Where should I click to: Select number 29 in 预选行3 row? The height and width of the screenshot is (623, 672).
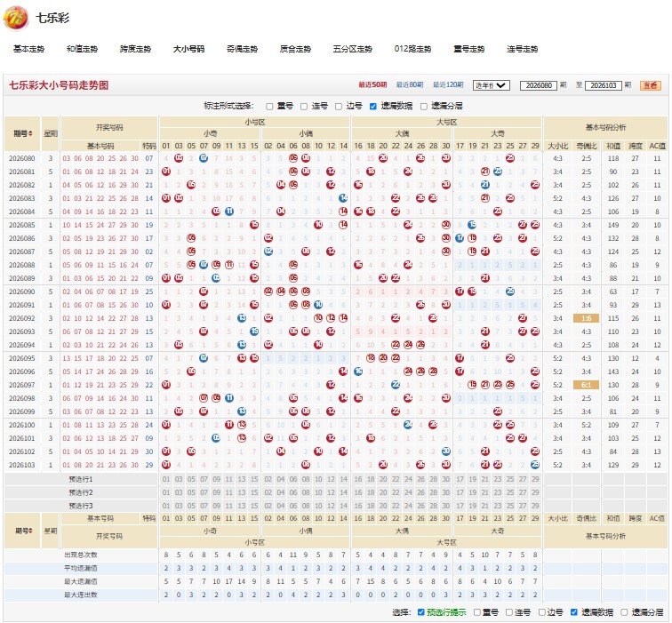535,506
